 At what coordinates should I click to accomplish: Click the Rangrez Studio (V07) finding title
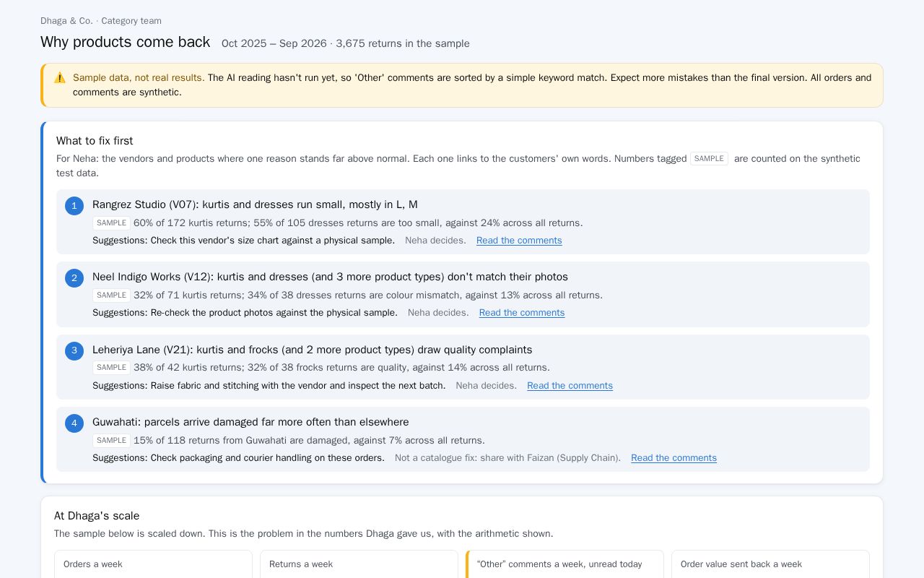click(x=255, y=204)
